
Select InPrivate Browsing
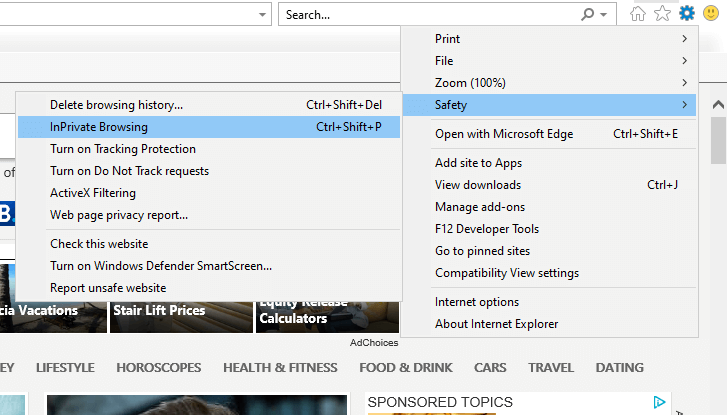(x=99, y=127)
